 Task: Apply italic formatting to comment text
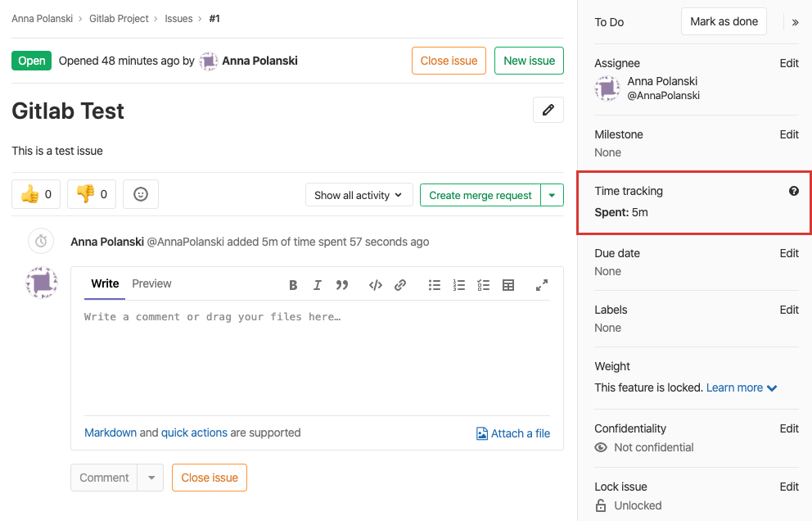point(318,285)
